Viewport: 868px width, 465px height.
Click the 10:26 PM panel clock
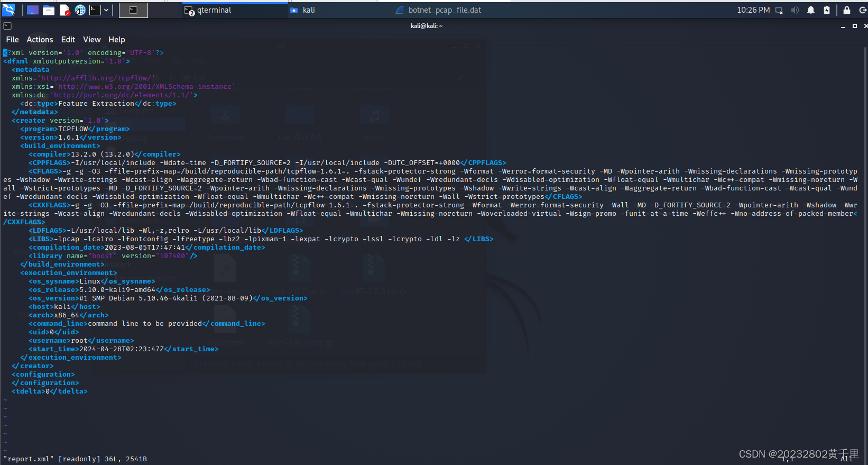pos(753,10)
